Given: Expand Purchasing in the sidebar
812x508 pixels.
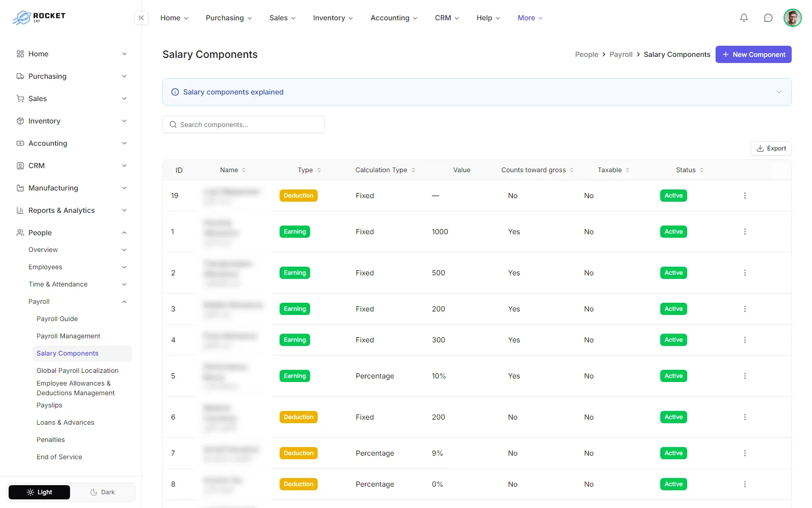Looking at the screenshot, I should tap(71, 76).
